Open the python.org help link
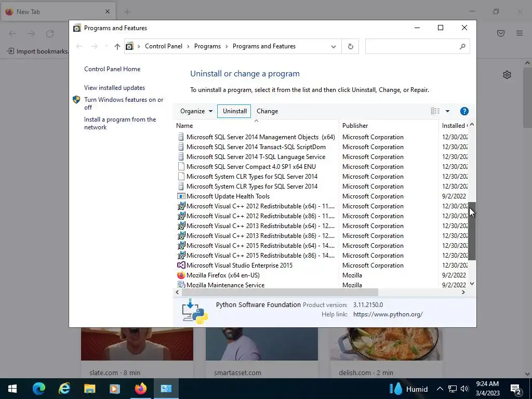Screen dimensions: 532x399 pyautogui.click(x=388, y=314)
